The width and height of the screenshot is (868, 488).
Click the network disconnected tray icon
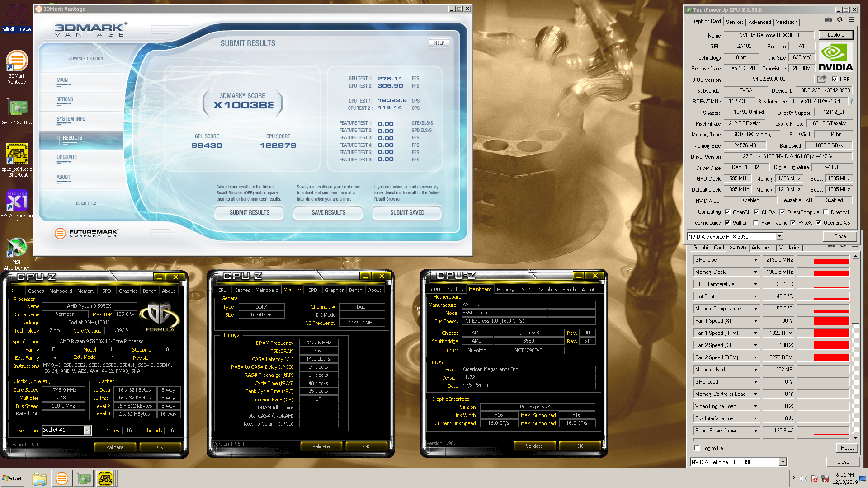[825, 479]
